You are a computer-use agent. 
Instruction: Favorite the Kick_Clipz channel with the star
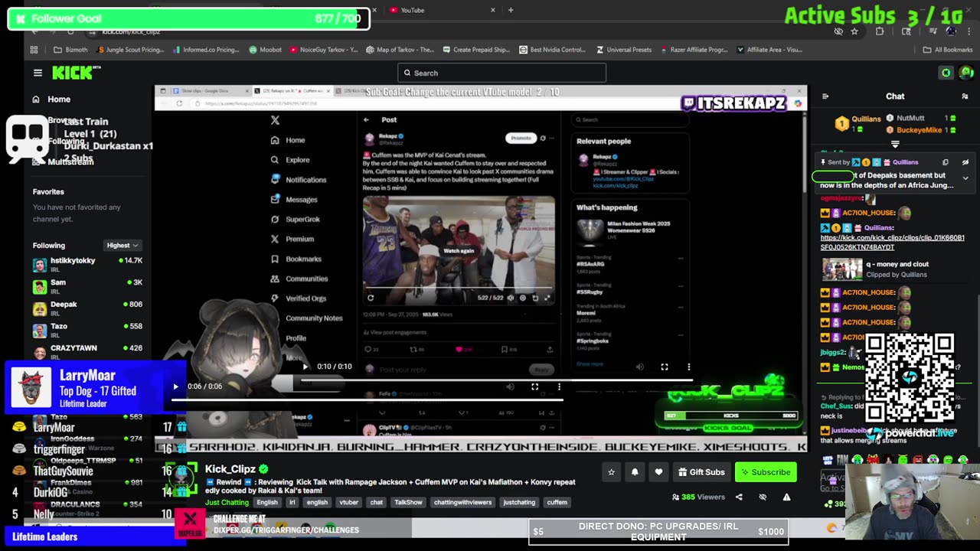[611, 472]
